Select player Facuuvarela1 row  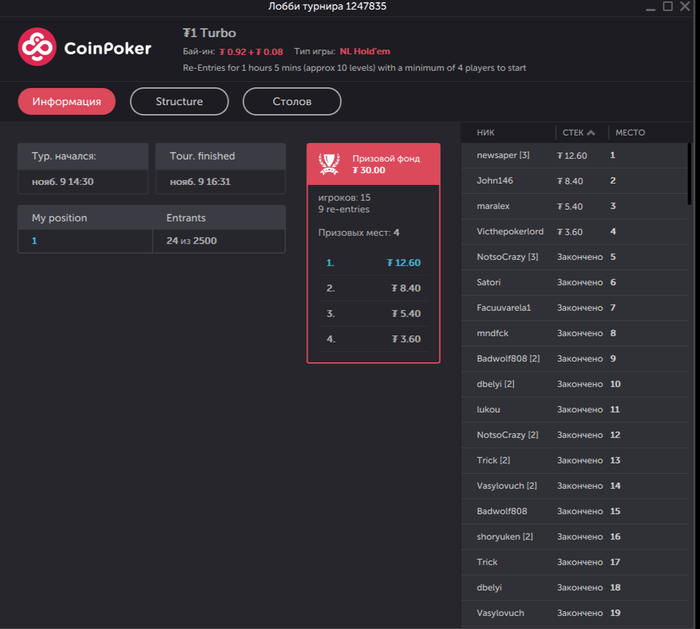pos(574,308)
